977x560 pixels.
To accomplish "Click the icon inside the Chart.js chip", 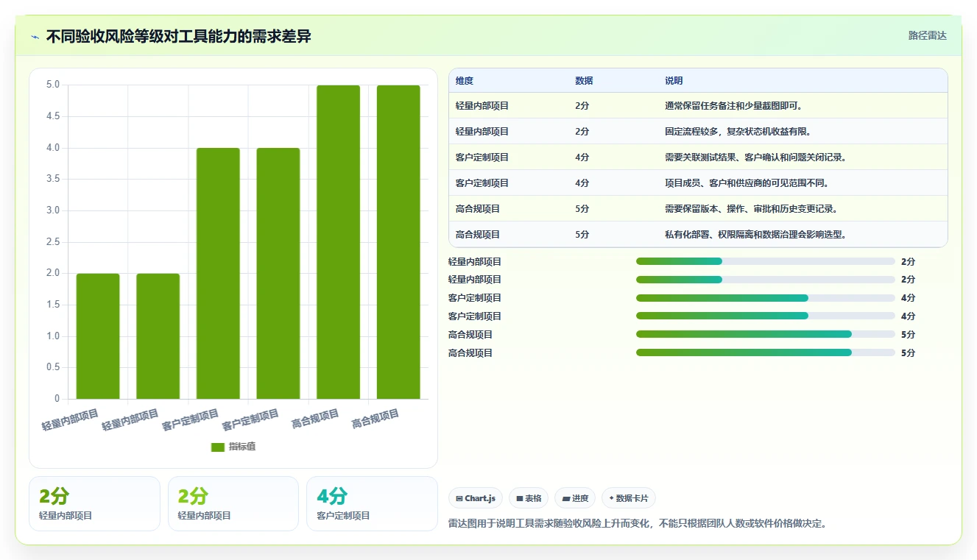I will point(459,498).
